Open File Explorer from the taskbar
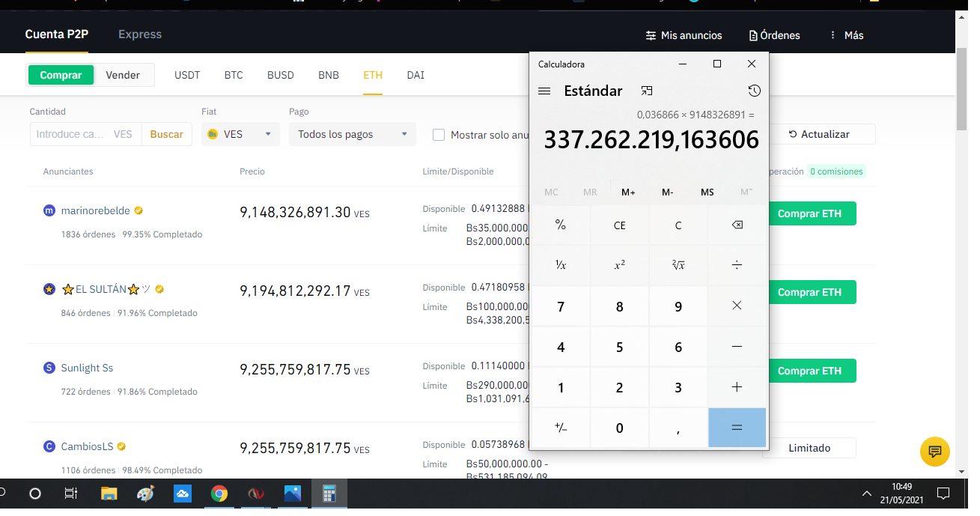 point(109,494)
